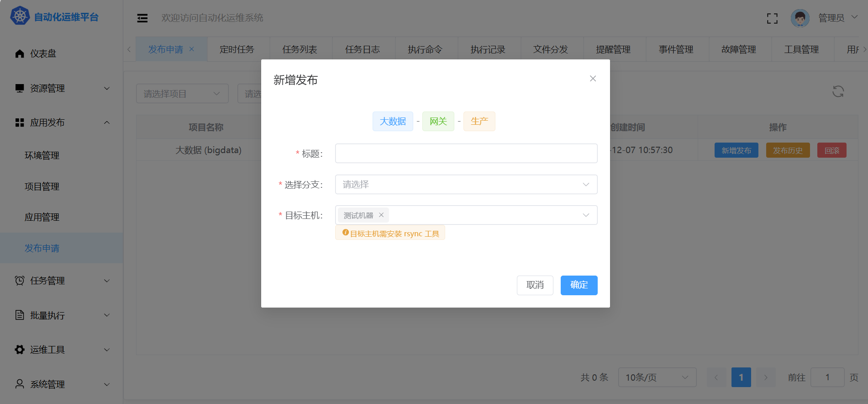Image resolution: width=868 pixels, height=404 pixels.
Task: Click the 取消 cancel button
Action: click(x=535, y=285)
